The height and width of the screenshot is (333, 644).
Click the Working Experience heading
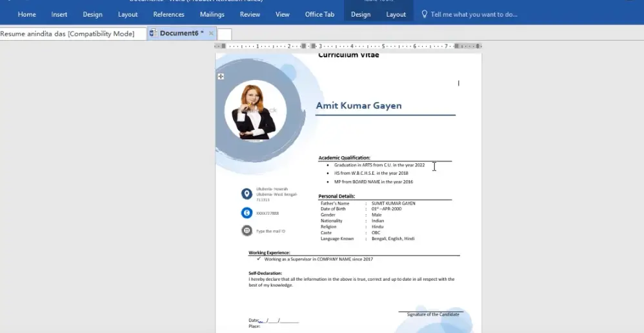[x=269, y=252]
